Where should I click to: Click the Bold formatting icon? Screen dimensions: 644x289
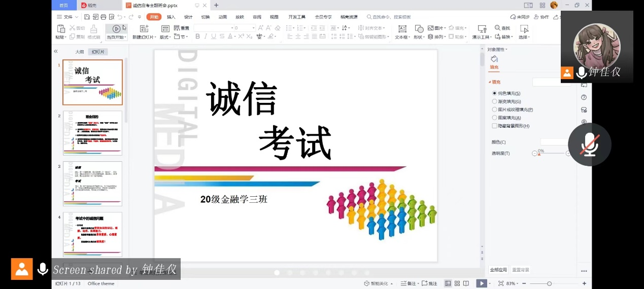click(198, 37)
